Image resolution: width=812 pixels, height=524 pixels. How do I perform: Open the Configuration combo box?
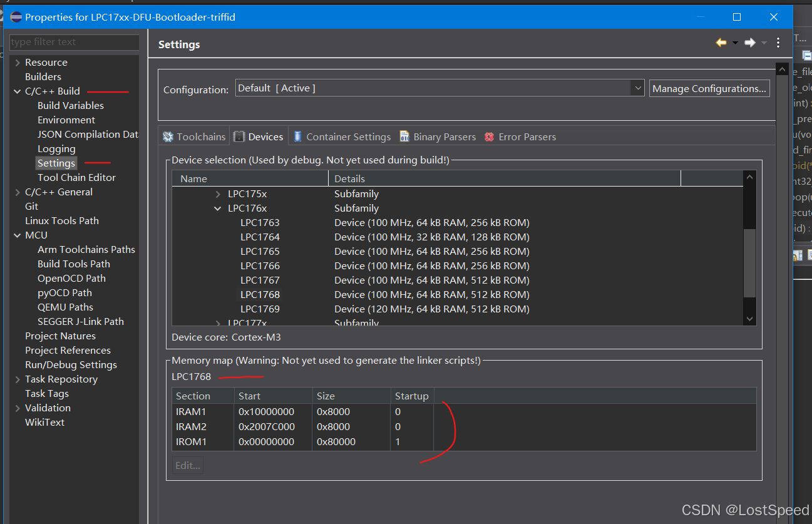(439, 88)
